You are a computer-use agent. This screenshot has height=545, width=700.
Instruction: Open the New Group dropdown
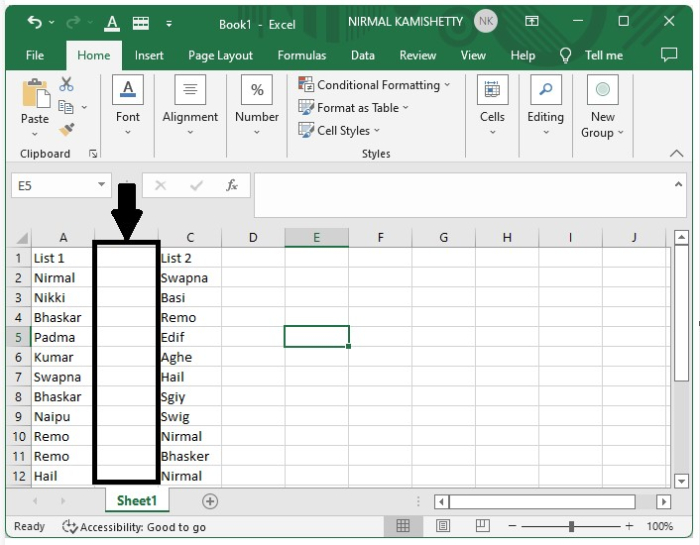[x=602, y=107]
